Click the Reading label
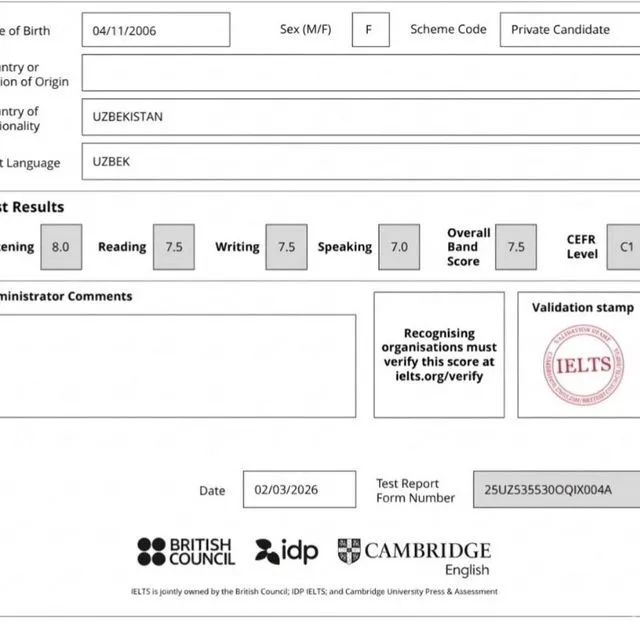 pyautogui.click(x=122, y=247)
